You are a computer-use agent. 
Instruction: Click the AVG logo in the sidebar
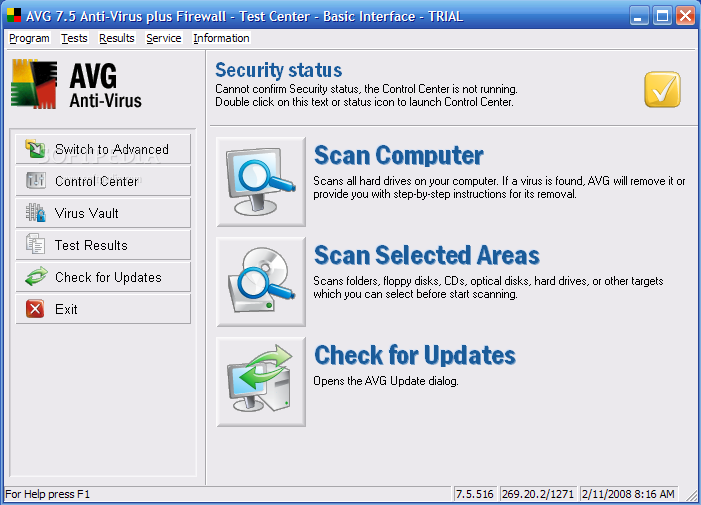pos(76,84)
